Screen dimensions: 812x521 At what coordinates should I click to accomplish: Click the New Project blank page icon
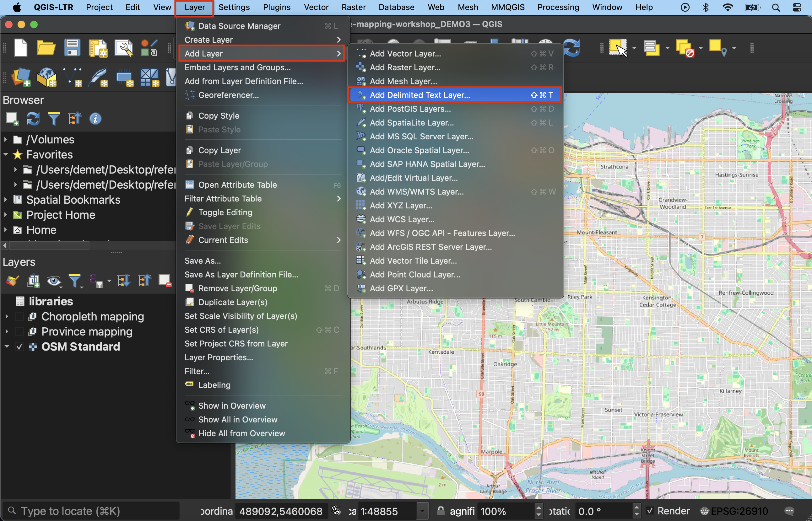click(21, 48)
